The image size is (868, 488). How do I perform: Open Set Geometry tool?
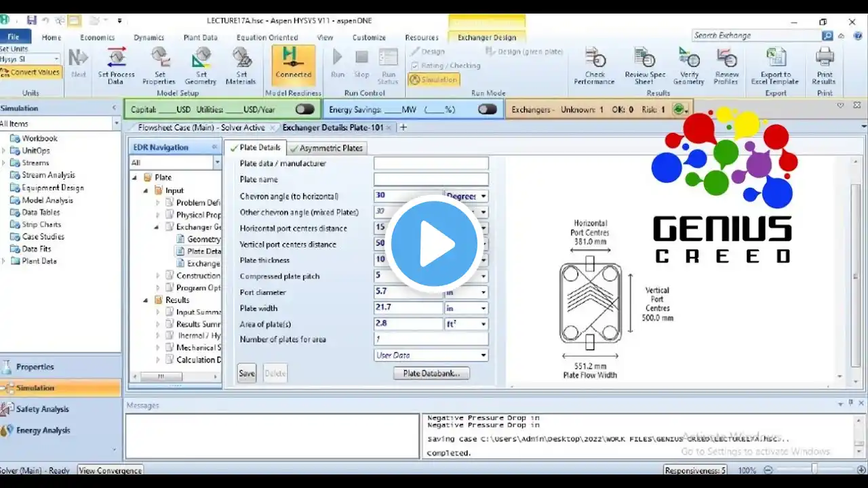click(201, 65)
